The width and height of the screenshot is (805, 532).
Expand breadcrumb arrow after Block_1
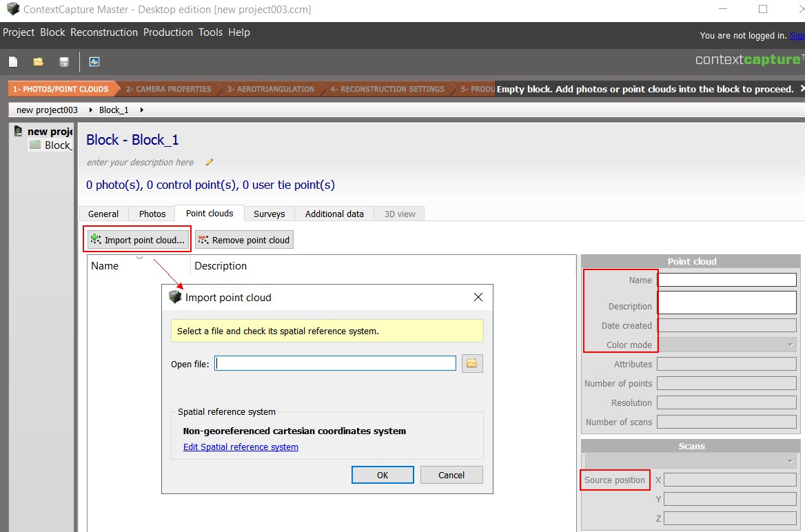pos(142,110)
